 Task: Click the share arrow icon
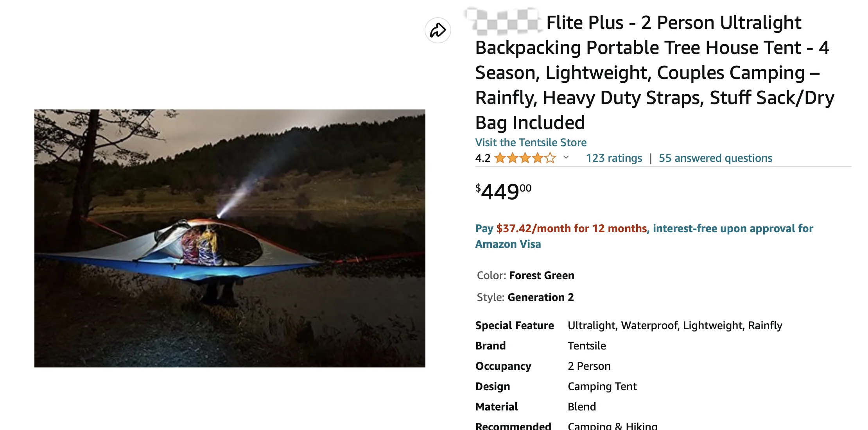[x=438, y=30]
